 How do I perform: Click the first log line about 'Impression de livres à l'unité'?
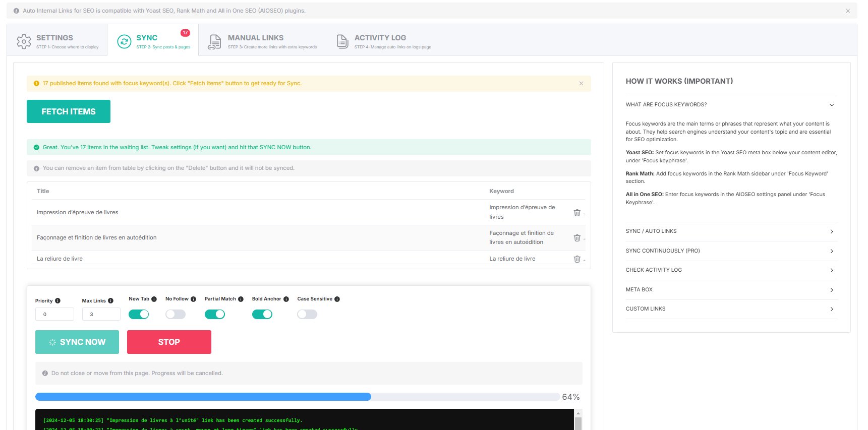(x=173, y=420)
